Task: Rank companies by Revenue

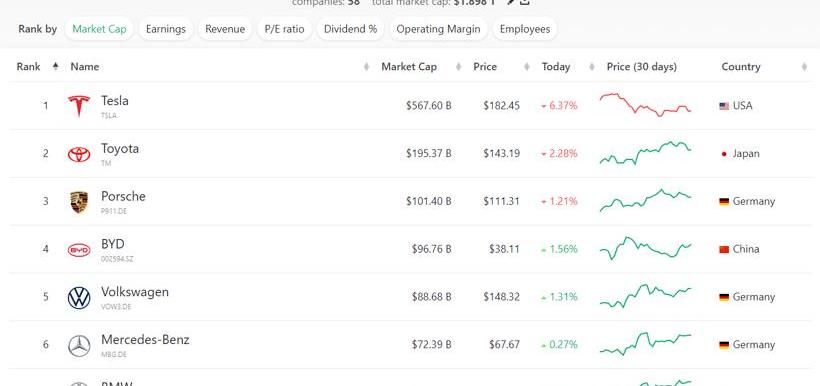Action: pos(225,29)
